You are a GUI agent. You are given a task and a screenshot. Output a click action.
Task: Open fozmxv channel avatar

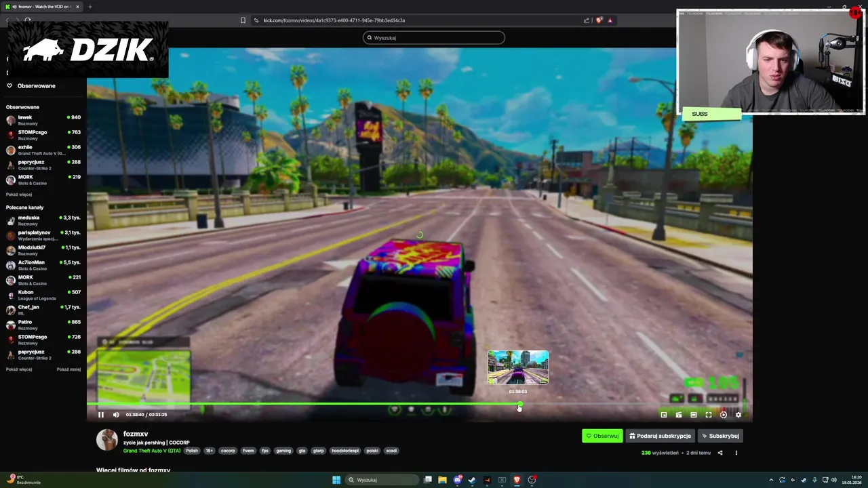click(x=106, y=440)
